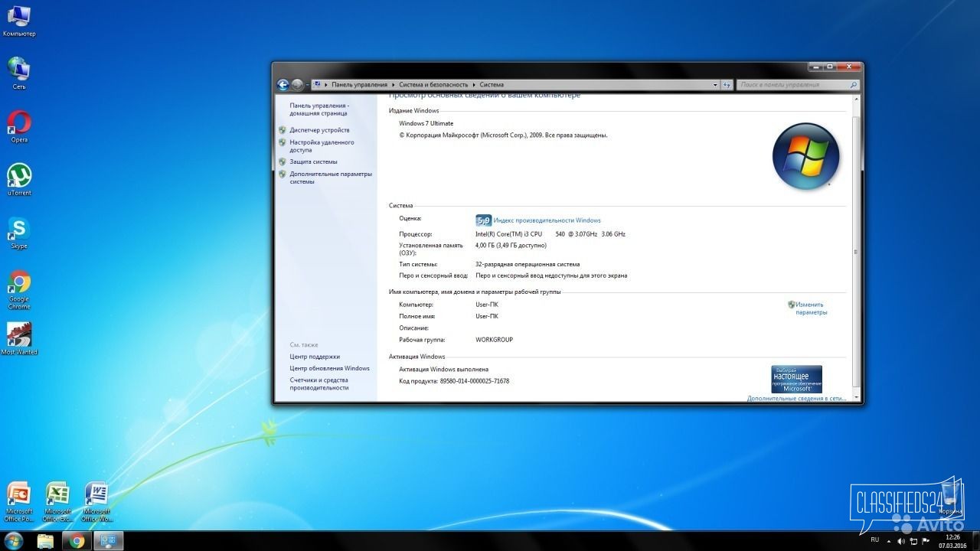Open the Windows Start menu orb
980x551 pixels.
tap(14, 540)
